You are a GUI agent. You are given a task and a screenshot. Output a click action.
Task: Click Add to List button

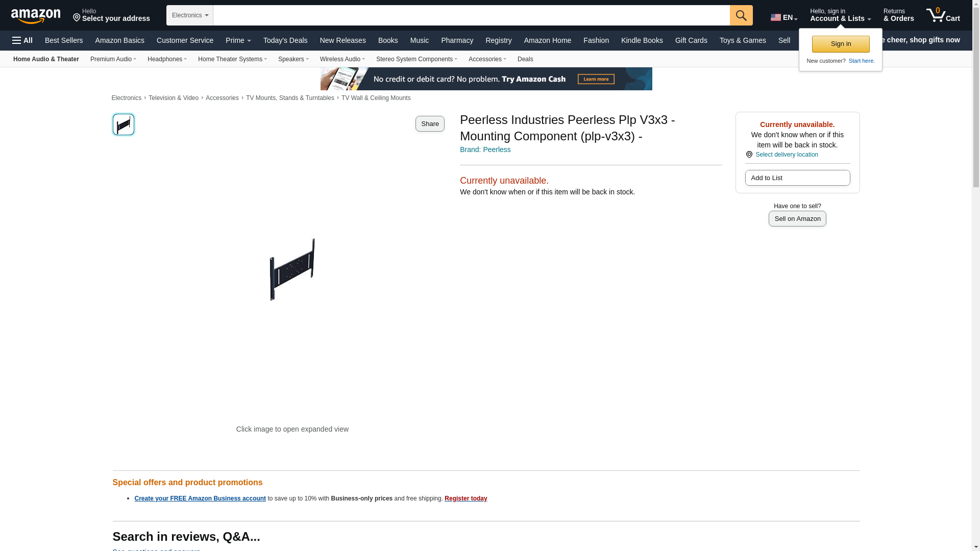(797, 178)
